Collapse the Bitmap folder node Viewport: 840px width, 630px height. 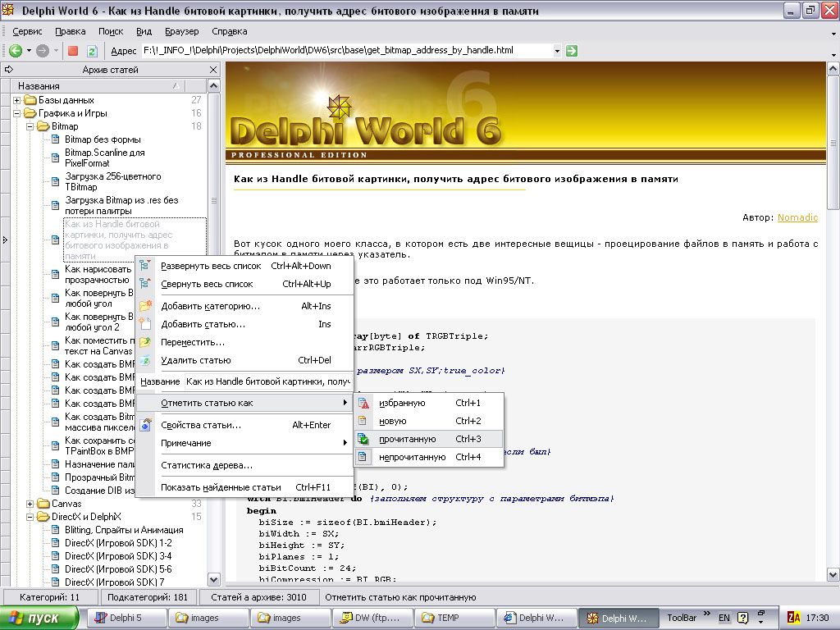click(30, 126)
